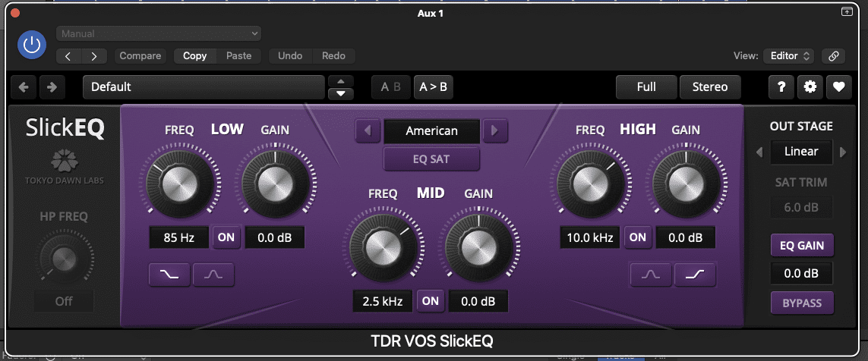Click the SlickEQ redo right arrow
The width and height of the screenshot is (868, 361).
click(x=52, y=86)
